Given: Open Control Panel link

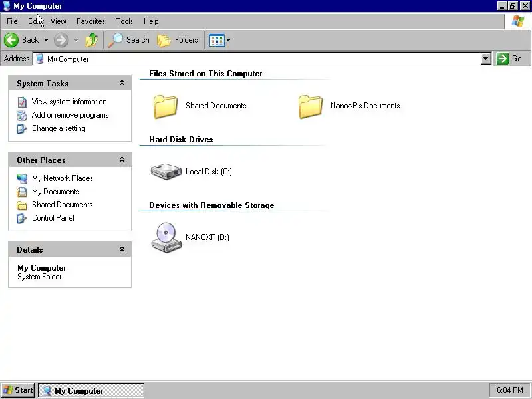Looking at the screenshot, I should click(53, 218).
